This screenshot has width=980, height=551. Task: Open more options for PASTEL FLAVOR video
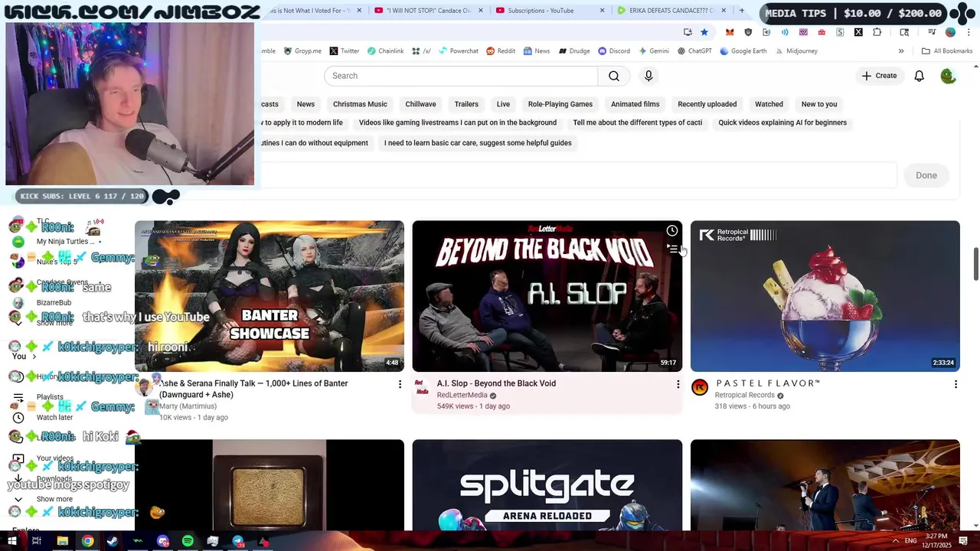pos(955,384)
